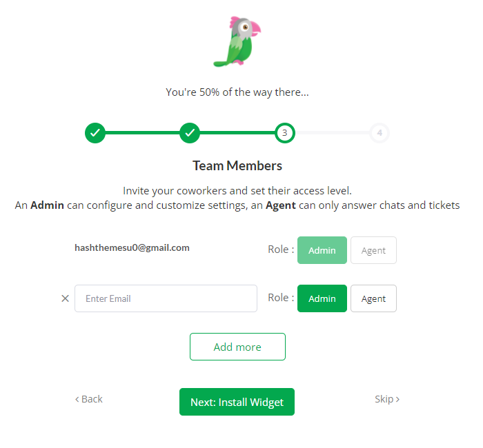Click the Team Members heading

237,165
